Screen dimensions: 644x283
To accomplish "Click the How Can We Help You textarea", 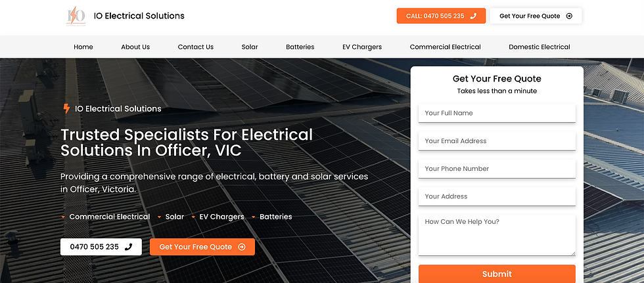I will (x=497, y=236).
